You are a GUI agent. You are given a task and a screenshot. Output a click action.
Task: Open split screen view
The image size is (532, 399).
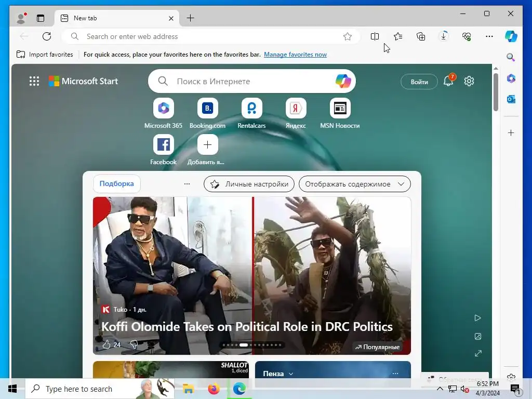(x=375, y=36)
